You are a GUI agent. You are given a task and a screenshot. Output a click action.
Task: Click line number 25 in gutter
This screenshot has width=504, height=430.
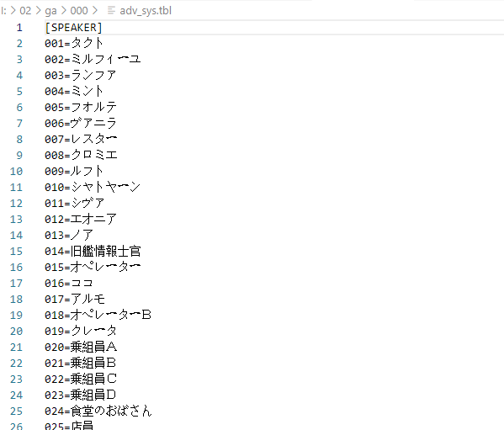(x=16, y=411)
